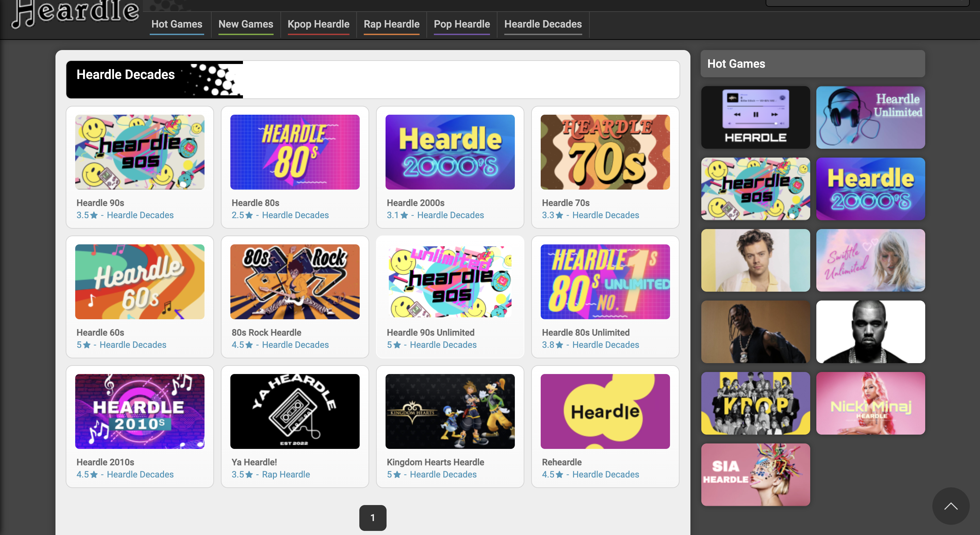Screen dimensions: 980x535
Task: Click the 80s Rock Heardle title
Action: (267, 333)
